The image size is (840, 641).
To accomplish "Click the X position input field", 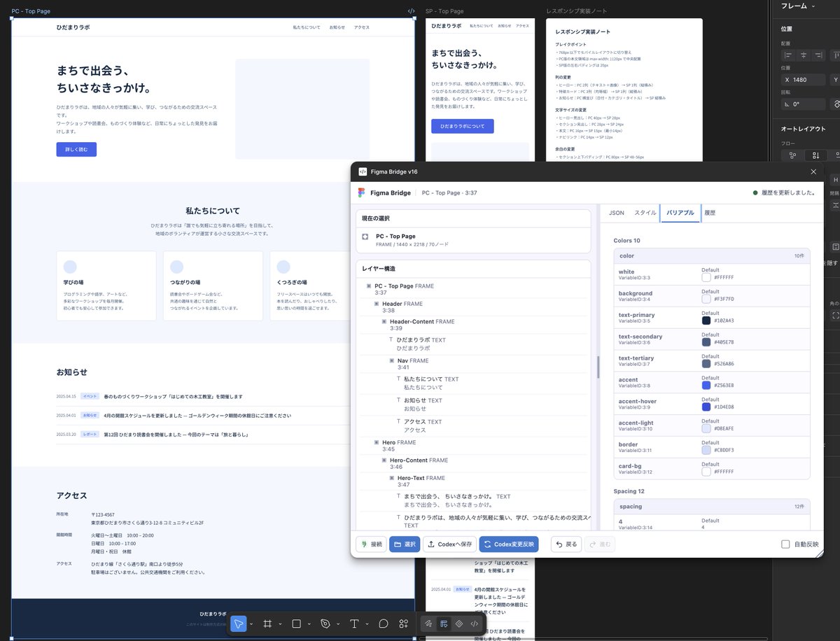I will 804,80.
